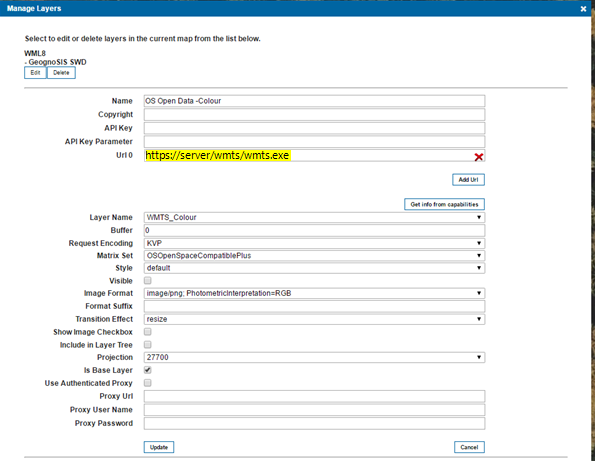Toggle the Visible checkbox

[x=148, y=280]
